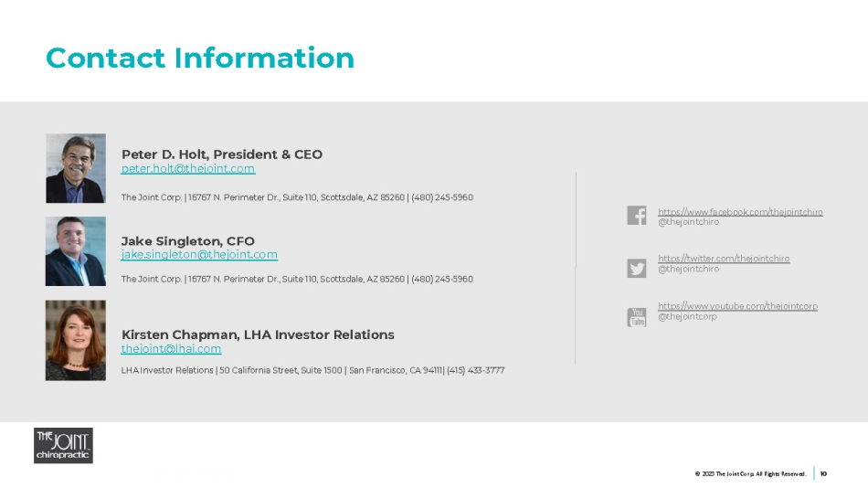The height and width of the screenshot is (488, 868).
Task: Click the page number 10
Action: point(823,473)
